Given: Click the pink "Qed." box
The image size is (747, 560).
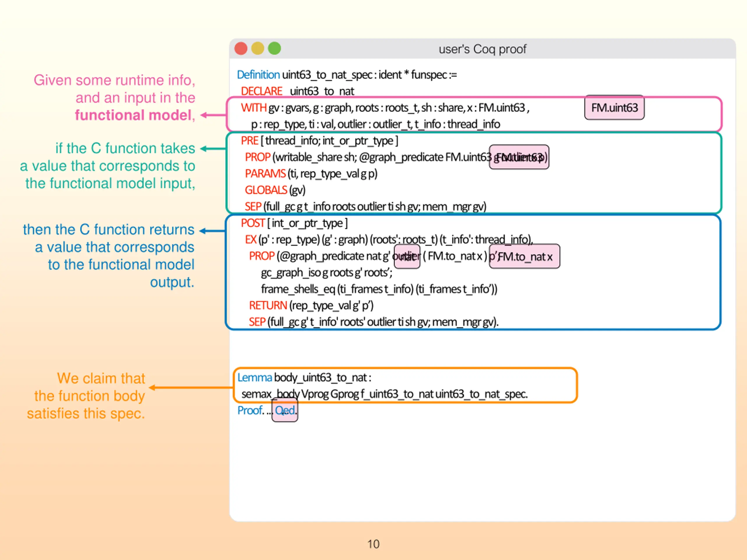Looking at the screenshot, I should pyautogui.click(x=285, y=410).
